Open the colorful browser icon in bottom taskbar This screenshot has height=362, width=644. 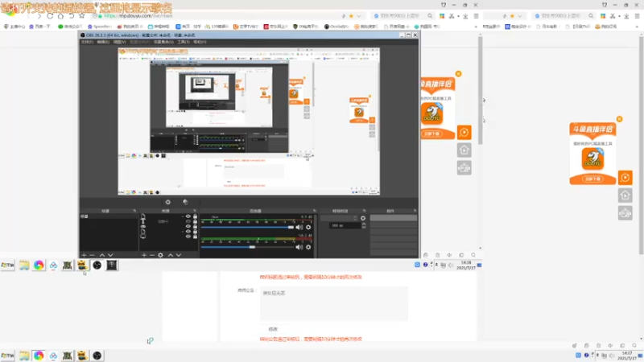click(39, 356)
